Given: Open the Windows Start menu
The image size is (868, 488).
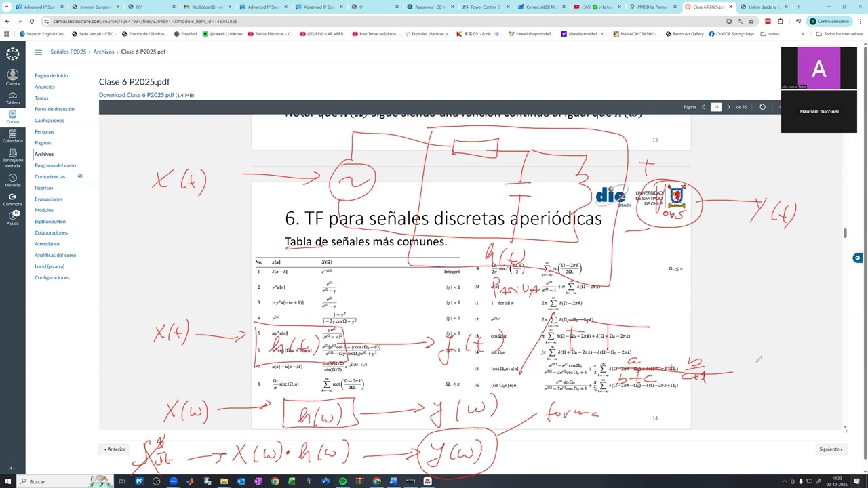Looking at the screenshot, I should coord(7,481).
